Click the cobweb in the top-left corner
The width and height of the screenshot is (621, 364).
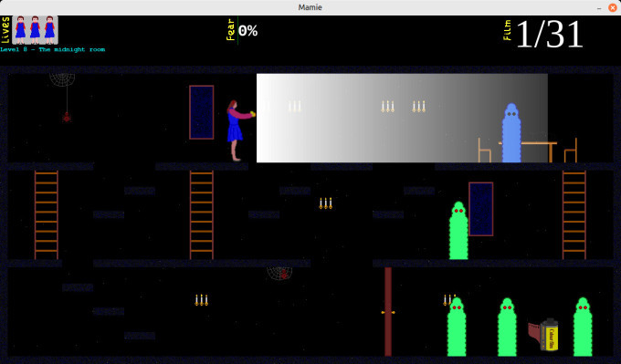(x=62, y=80)
